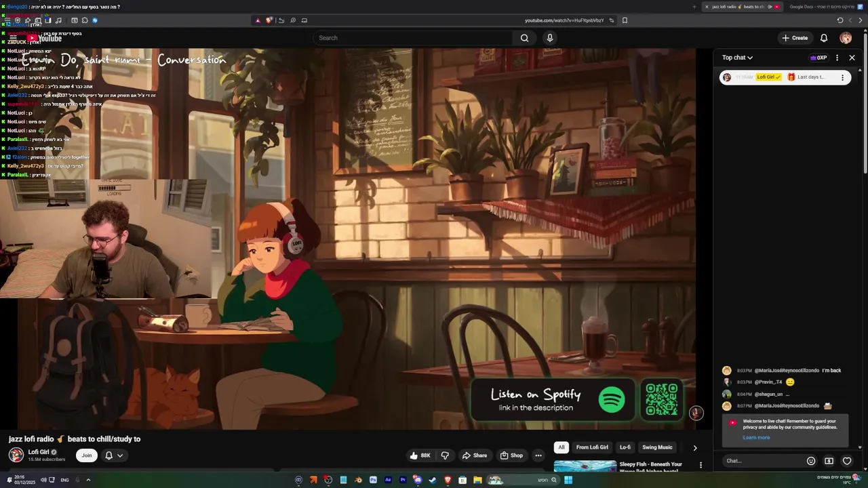Show hidden system tray icons chevron

(88, 480)
